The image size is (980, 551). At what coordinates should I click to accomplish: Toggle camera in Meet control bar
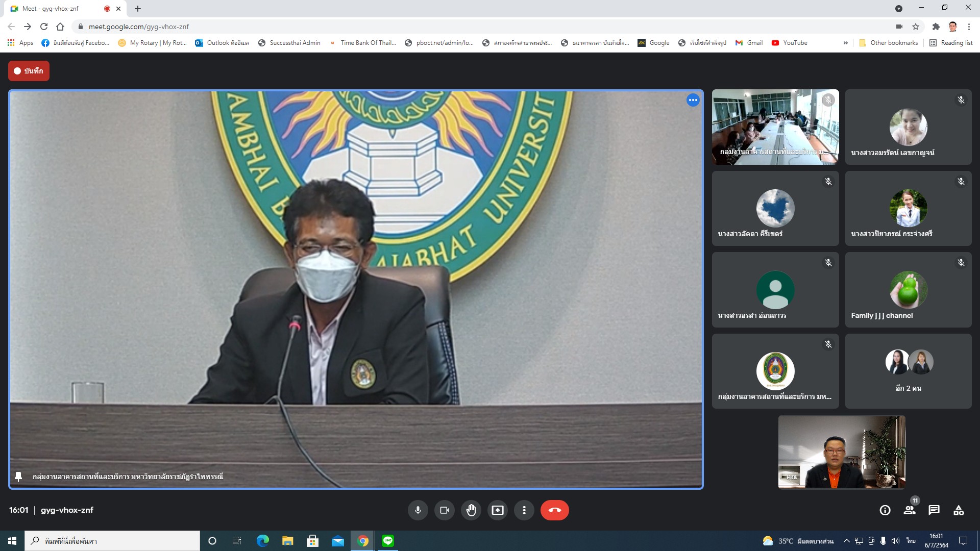pyautogui.click(x=444, y=510)
